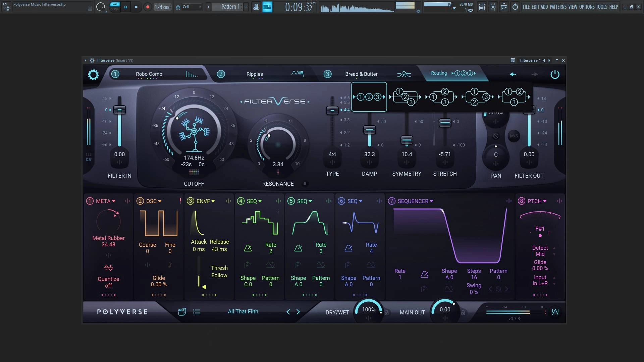Viewport: 644px width, 362px height.
Task: Toggle the Filterverse power bypass button
Action: tap(555, 74)
